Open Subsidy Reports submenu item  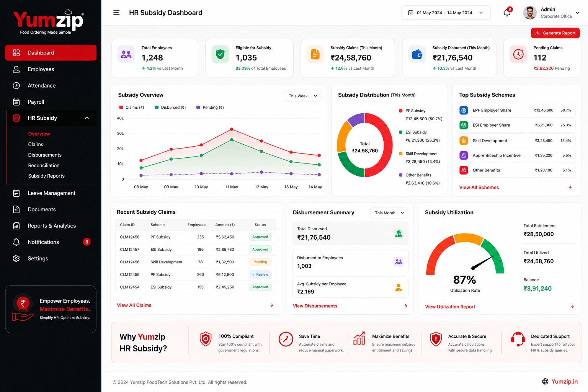[x=46, y=176]
